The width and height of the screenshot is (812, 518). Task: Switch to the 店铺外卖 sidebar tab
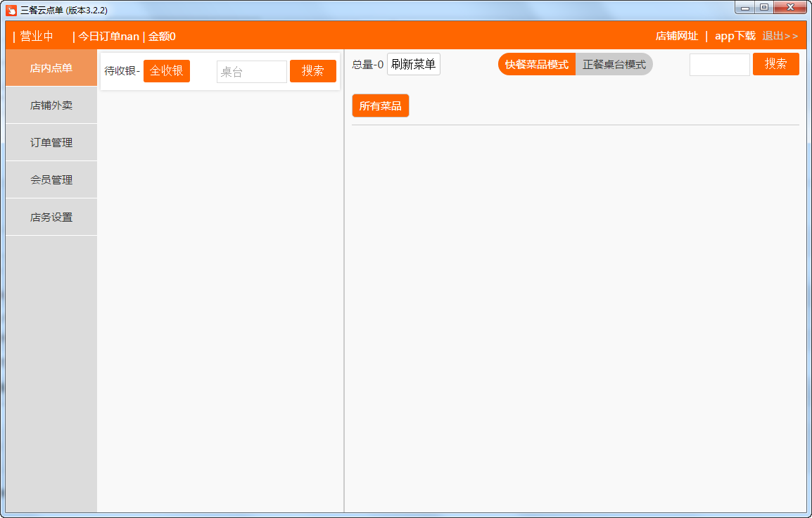(51, 106)
